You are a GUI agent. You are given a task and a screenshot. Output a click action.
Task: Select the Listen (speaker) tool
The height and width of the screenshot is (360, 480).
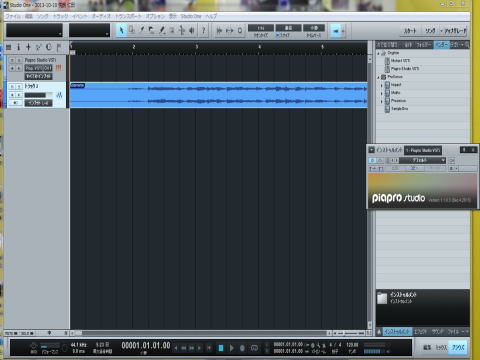tap(192, 30)
